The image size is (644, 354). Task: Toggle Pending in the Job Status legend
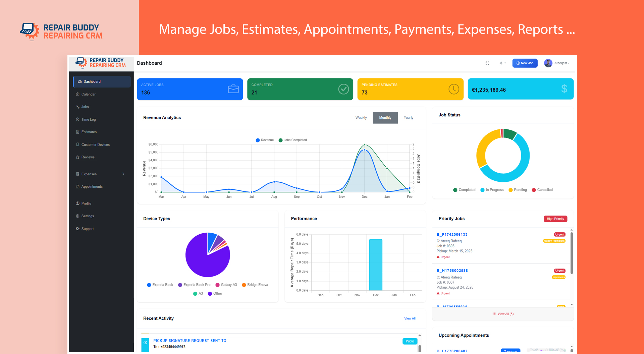click(518, 190)
